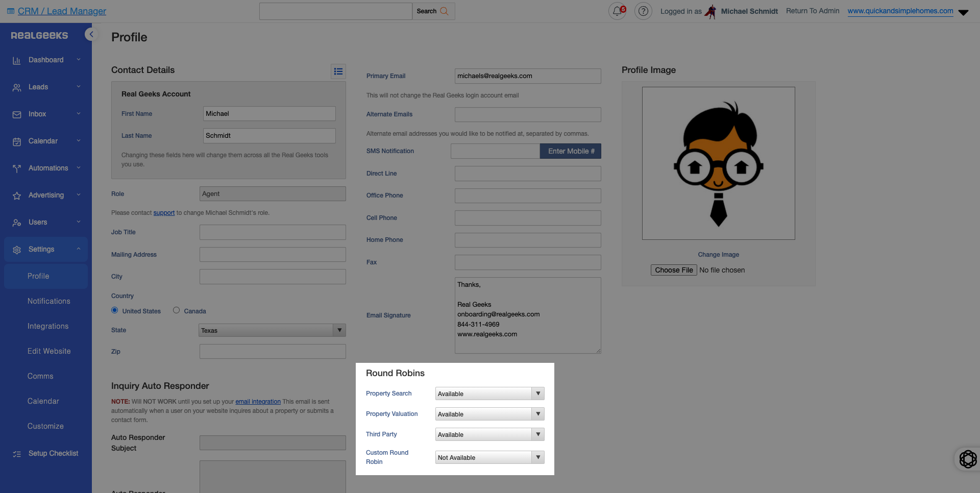
Task: Open Notifications settings
Action: click(x=49, y=301)
